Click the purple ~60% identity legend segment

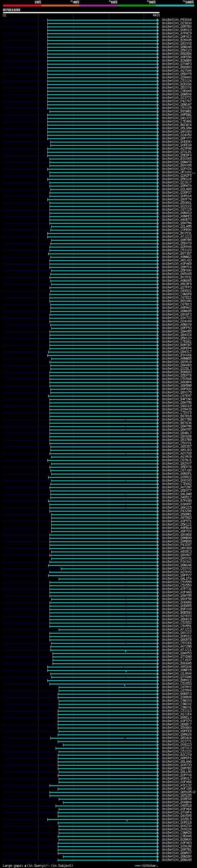point(98,6)
